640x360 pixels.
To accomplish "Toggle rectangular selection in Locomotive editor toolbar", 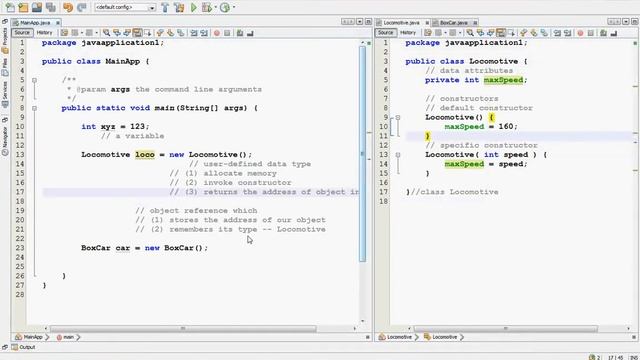I will click(x=511, y=33).
